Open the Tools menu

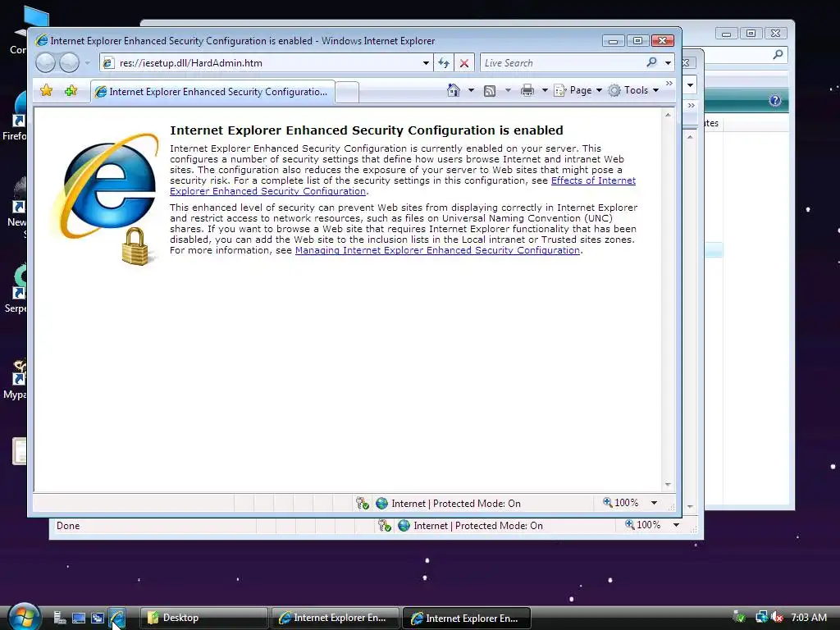pyautogui.click(x=633, y=90)
